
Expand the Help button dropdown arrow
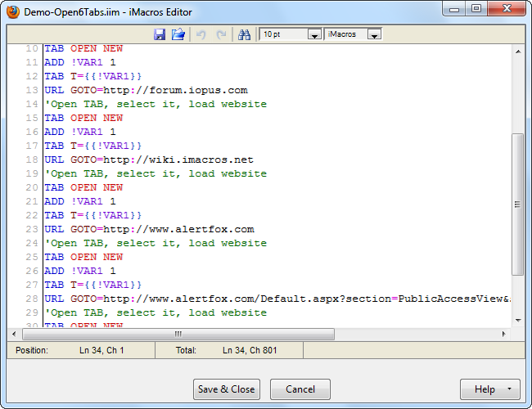click(509, 389)
